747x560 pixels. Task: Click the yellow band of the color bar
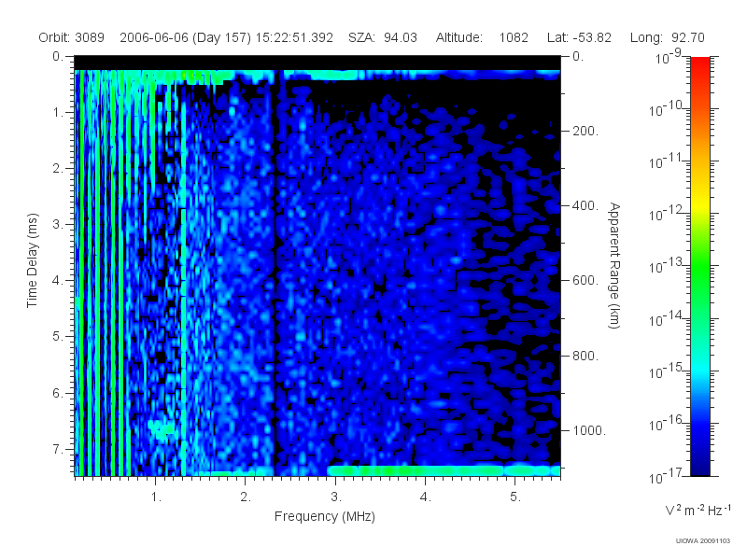[x=700, y=203]
